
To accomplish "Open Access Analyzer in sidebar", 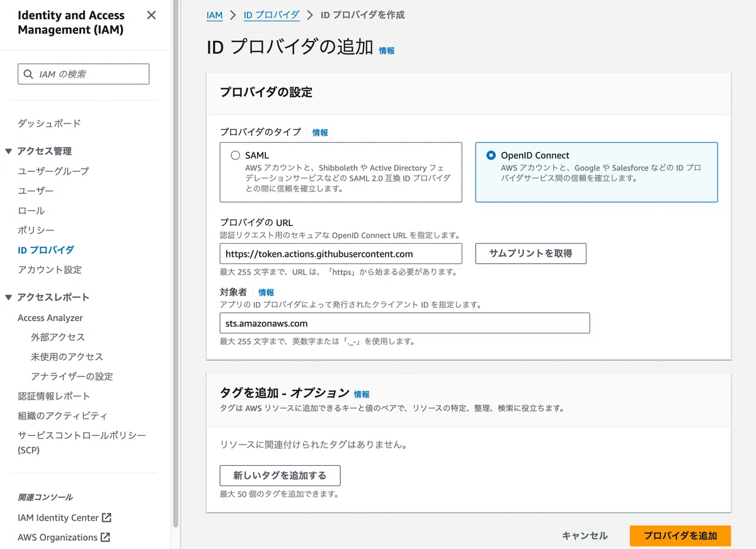I will click(x=50, y=318).
